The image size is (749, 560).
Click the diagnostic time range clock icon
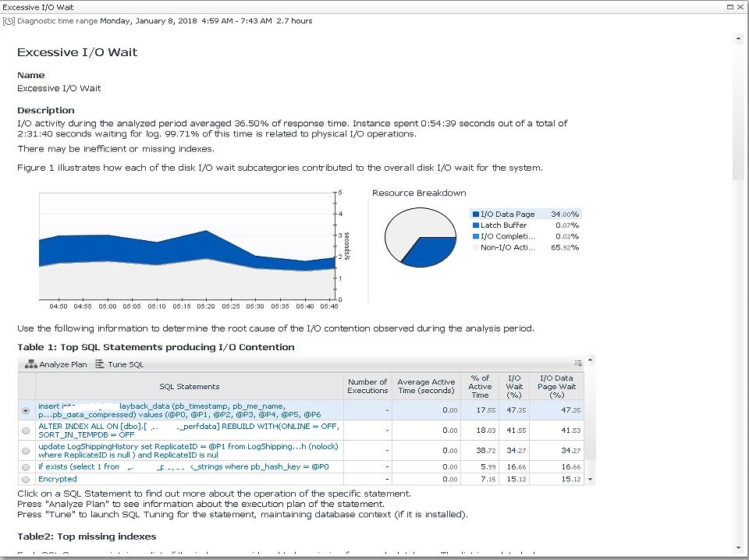point(9,21)
